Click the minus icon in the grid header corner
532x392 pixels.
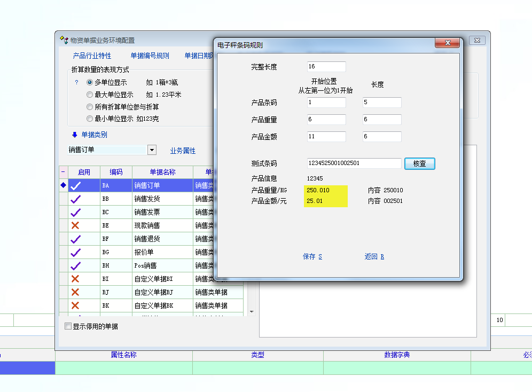[64, 172]
